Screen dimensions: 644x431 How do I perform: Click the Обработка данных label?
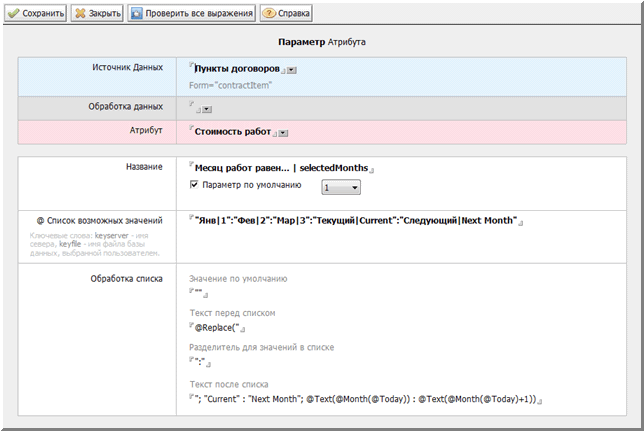point(126,107)
